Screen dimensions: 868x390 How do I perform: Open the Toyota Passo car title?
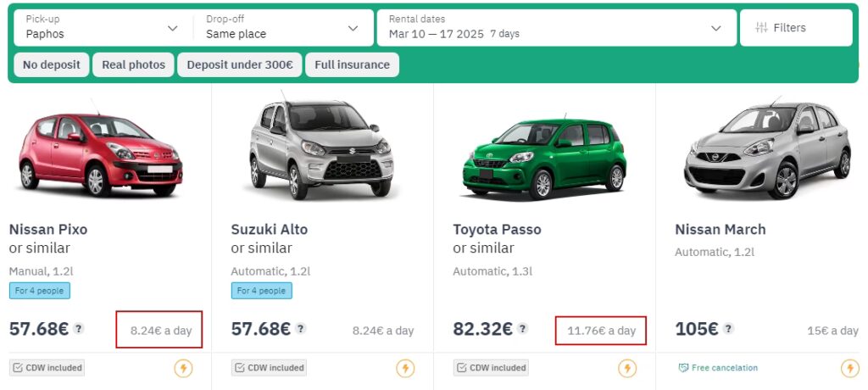click(497, 230)
